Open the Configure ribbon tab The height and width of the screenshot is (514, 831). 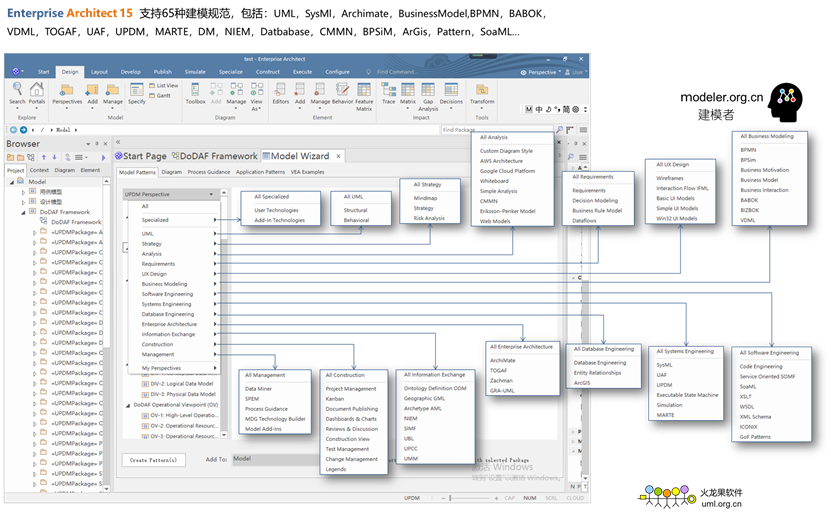[x=338, y=72]
